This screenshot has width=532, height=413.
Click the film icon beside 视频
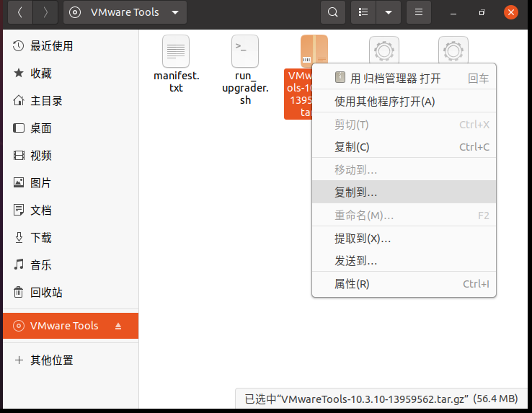(18, 156)
